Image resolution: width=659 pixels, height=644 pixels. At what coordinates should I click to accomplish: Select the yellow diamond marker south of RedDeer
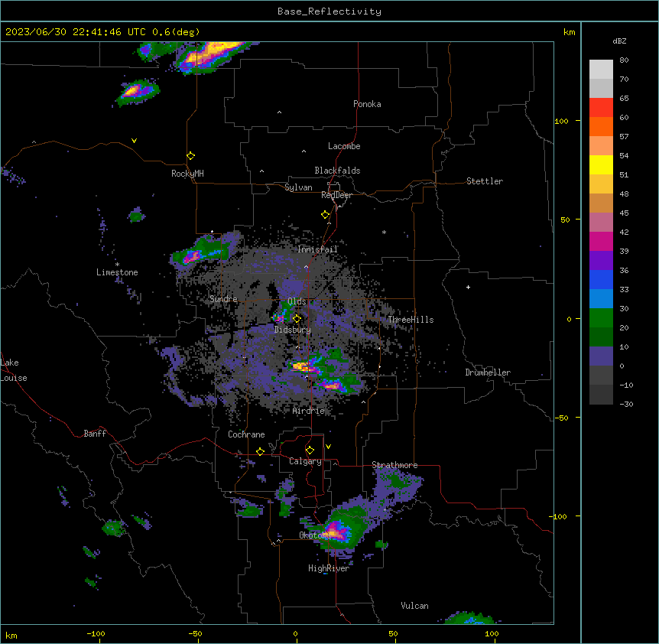326,215
